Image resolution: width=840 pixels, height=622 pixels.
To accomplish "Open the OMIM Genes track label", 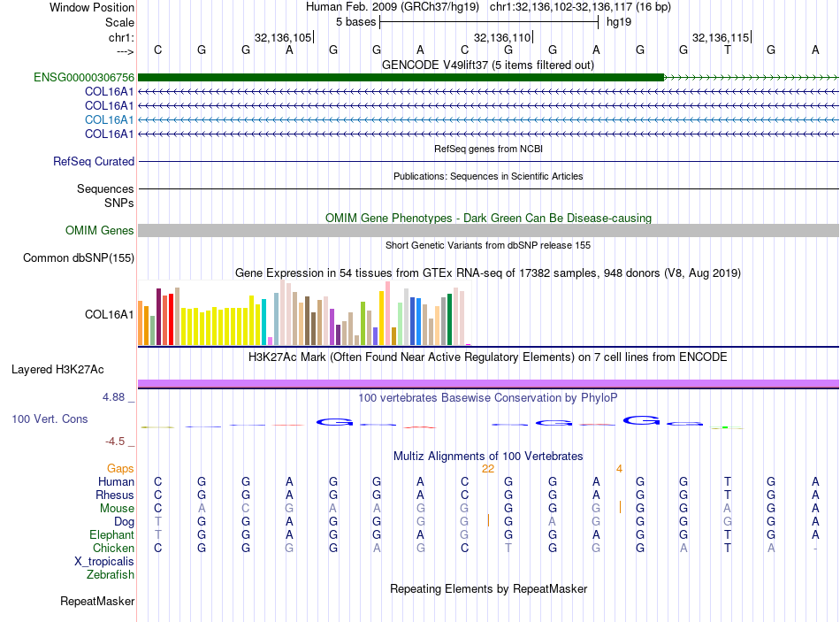I will 100,231.
